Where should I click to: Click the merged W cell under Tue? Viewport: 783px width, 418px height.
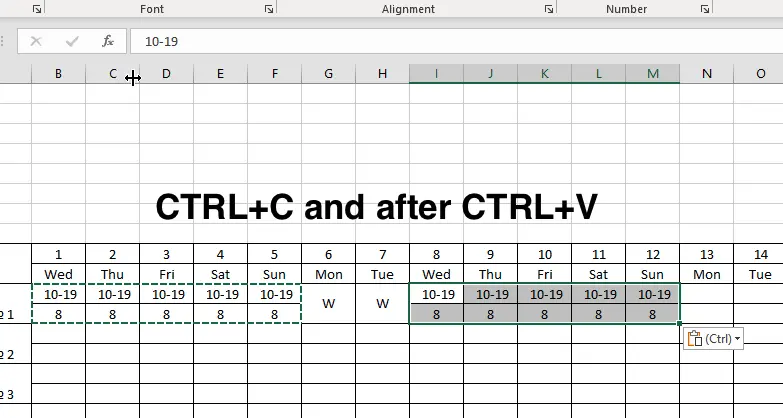click(x=382, y=304)
